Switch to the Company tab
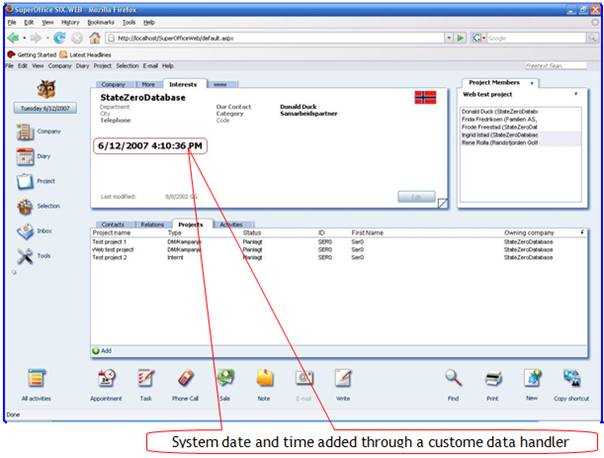 tap(114, 84)
